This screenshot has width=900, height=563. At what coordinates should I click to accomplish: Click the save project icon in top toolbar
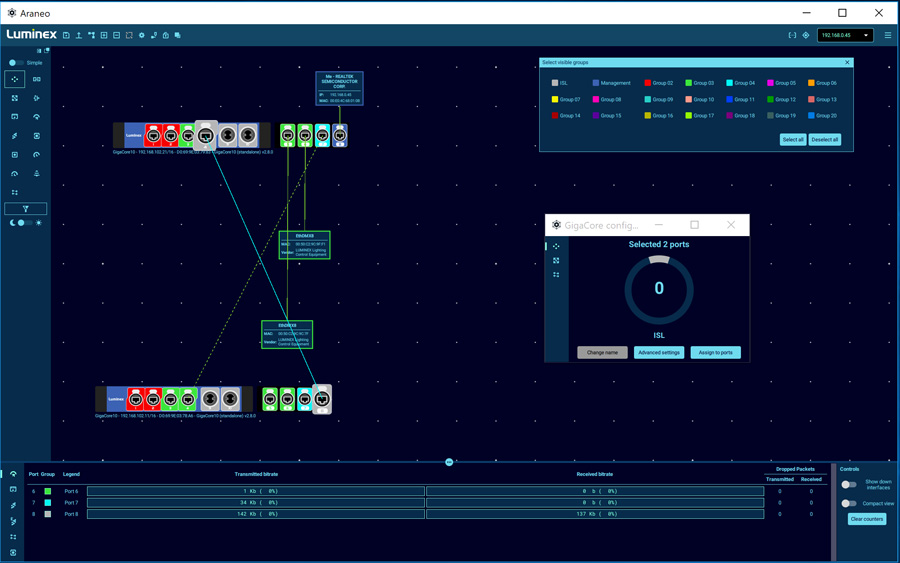[x=66, y=36]
